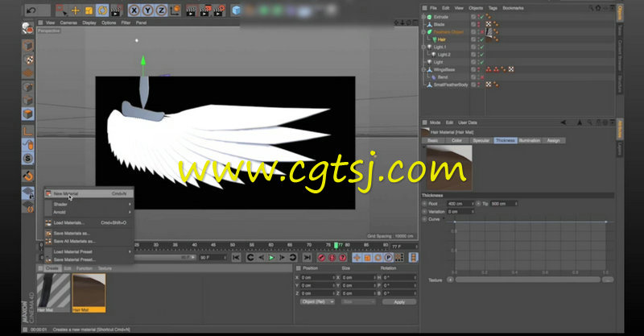Click the Texture bar's arrow button

(450, 280)
